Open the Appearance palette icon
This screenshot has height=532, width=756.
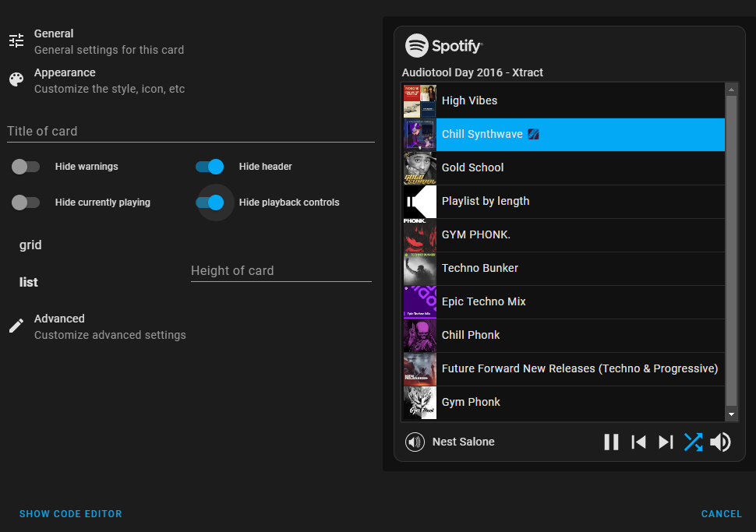[x=16, y=79]
